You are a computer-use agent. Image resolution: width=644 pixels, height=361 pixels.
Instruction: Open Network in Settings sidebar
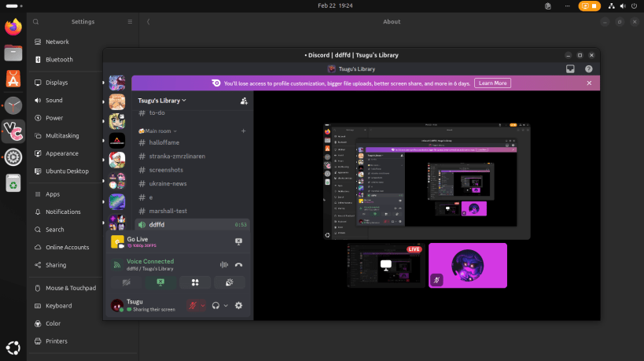(84, 42)
